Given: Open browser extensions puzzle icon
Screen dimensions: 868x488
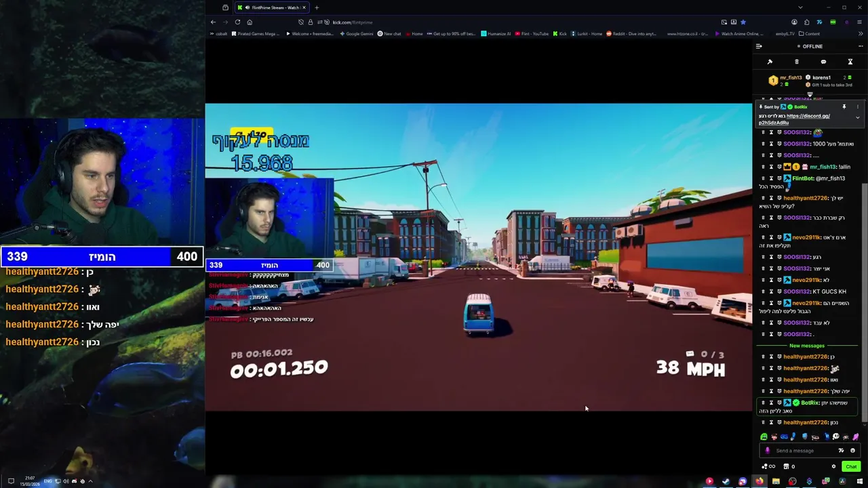Looking at the screenshot, I should coord(807,22).
